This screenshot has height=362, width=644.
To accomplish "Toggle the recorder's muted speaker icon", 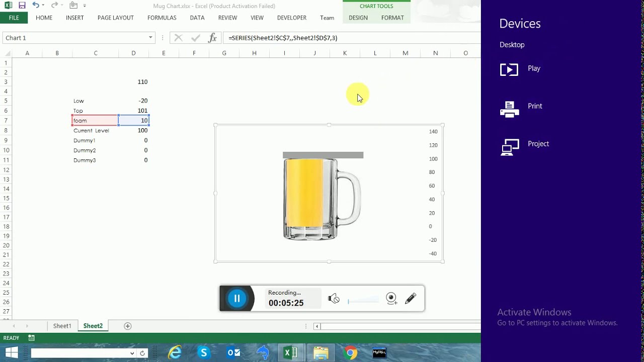I will point(334,299).
